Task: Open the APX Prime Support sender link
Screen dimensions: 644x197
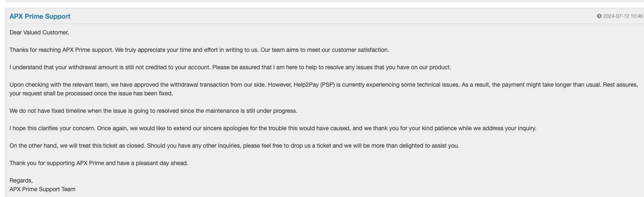Action: point(40,16)
